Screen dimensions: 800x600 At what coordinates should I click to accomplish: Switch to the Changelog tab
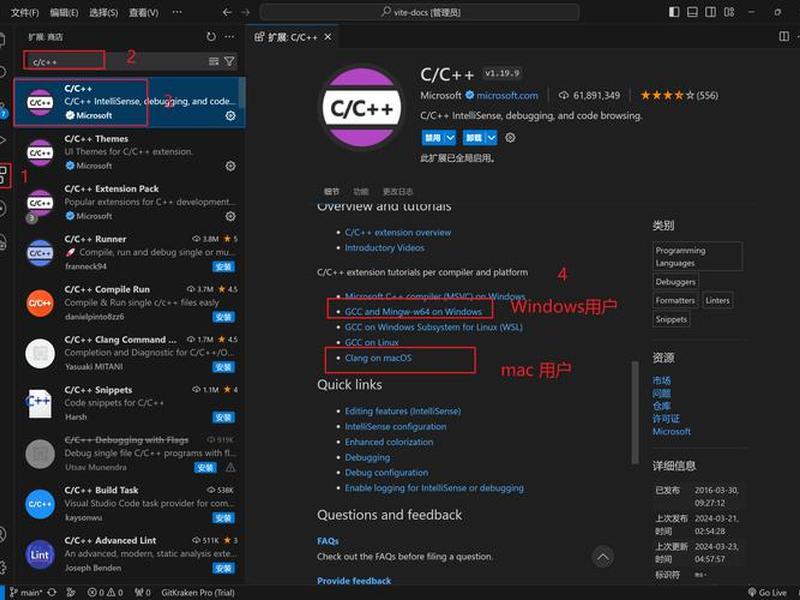[x=398, y=191]
